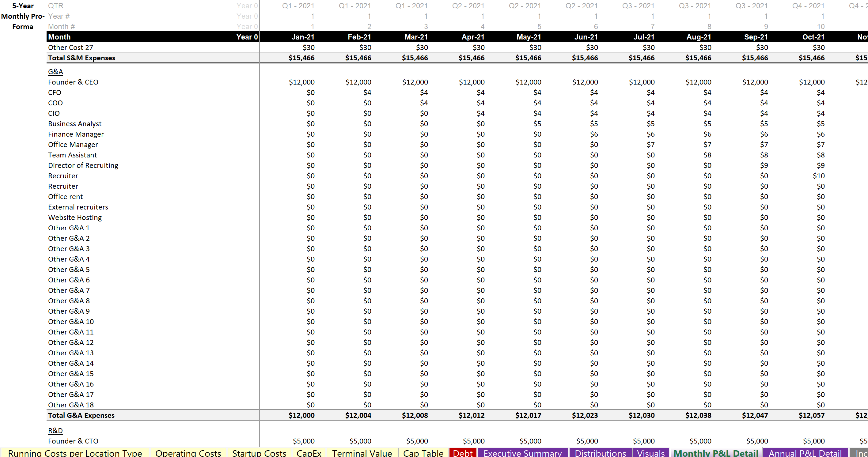Click the G&A section heading
The height and width of the screenshot is (457, 868).
[x=55, y=72]
